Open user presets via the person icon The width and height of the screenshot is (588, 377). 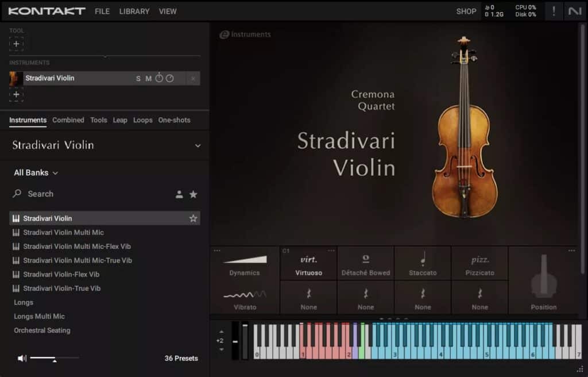click(179, 194)
